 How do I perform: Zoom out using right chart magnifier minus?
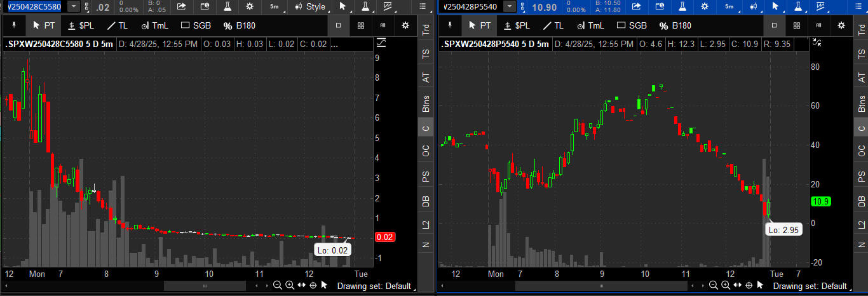(x=713, y=286)
